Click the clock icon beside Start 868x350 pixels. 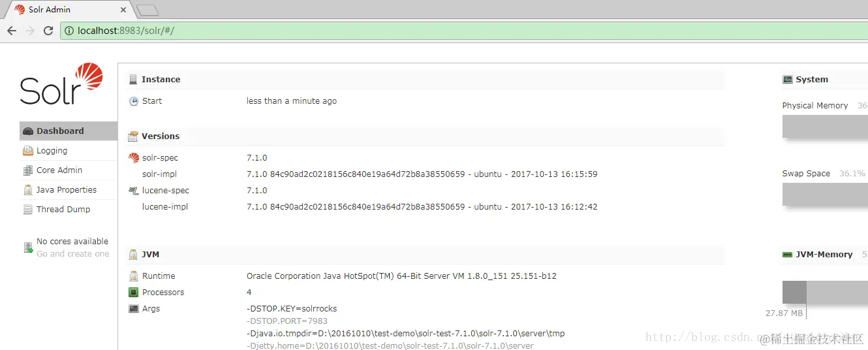click(x=134, y=101)
